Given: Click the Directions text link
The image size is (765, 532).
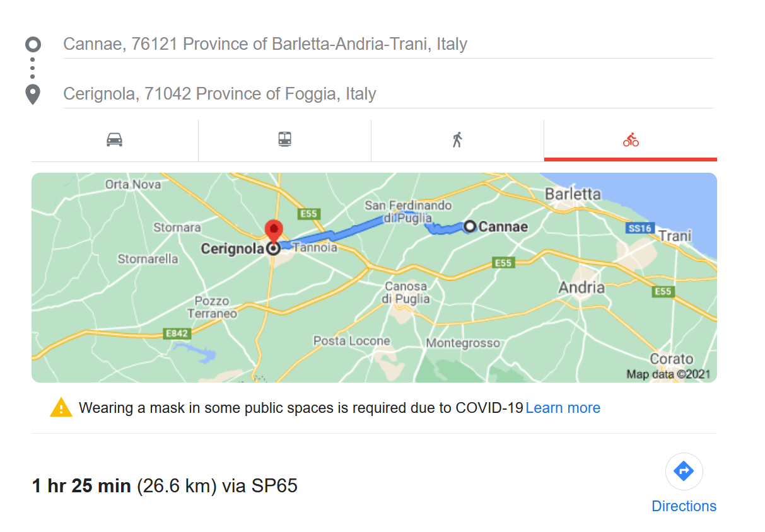Looking at the screenshot, I should click(684, 506).
